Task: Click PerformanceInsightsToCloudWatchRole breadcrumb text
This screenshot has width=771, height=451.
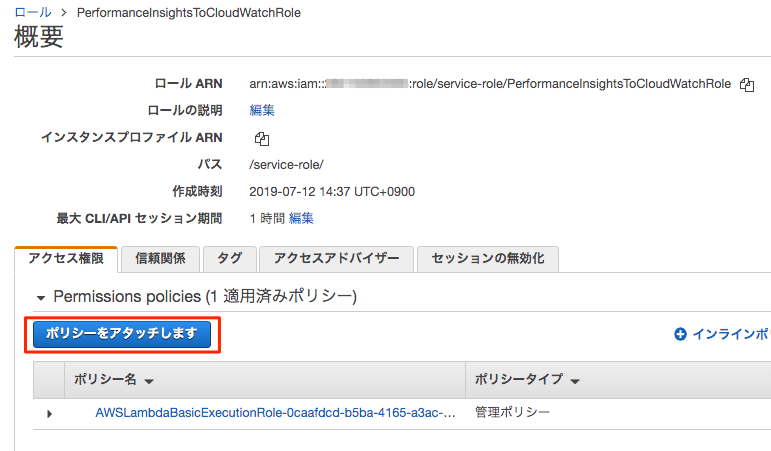Action: click(189, 13)
